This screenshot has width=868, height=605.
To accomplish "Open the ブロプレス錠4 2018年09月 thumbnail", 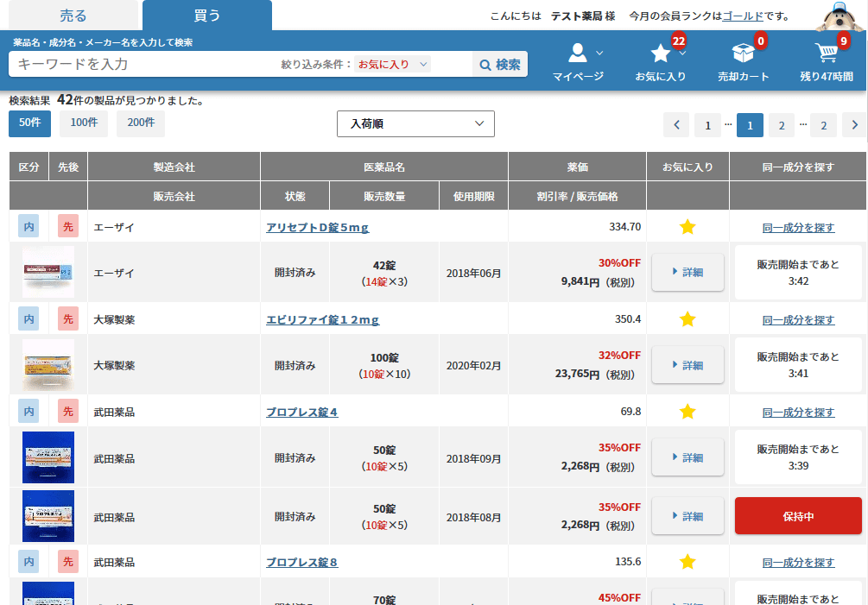I will pos(48,457).
